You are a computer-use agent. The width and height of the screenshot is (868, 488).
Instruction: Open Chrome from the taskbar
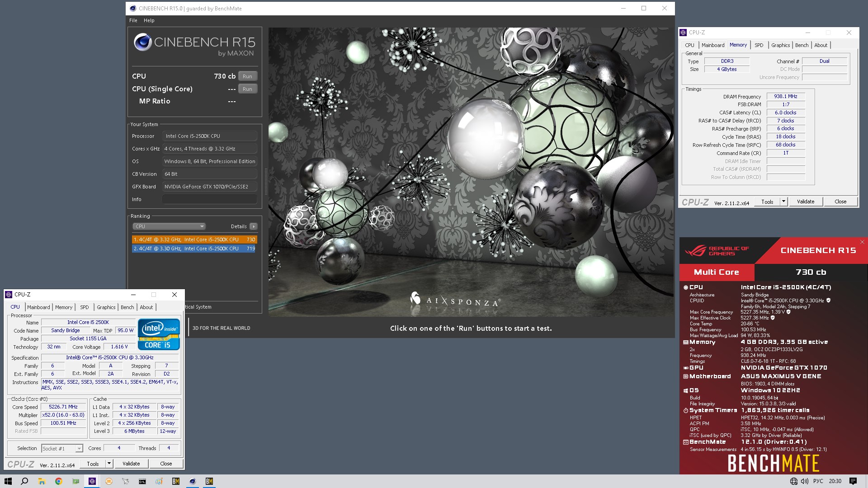pos(58,481)
